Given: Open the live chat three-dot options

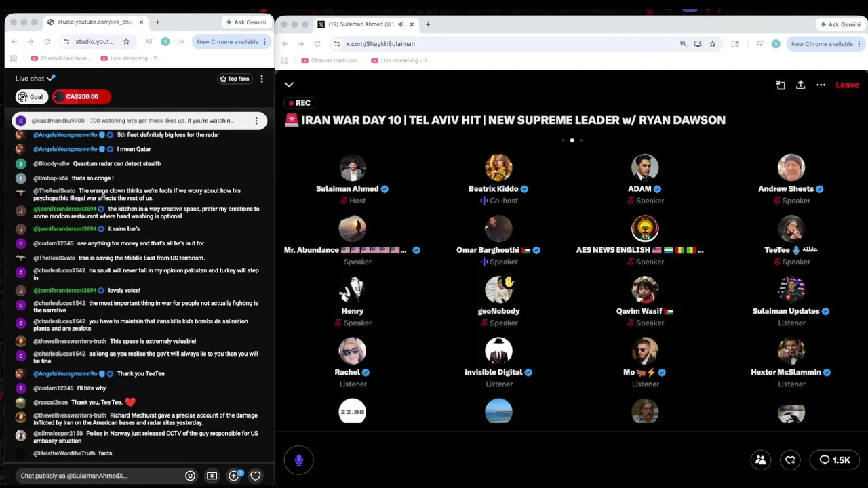Looking at the screenshot, I should click(x=261, y=79).
